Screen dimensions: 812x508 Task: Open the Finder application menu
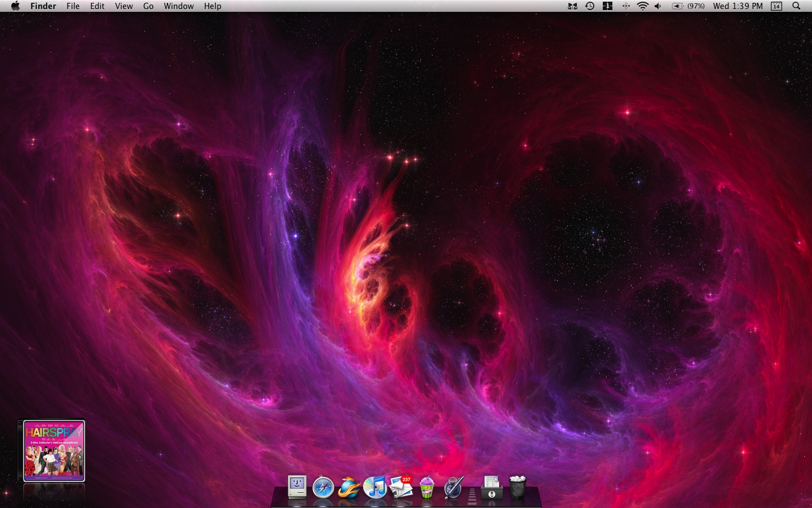pos(43,6)
